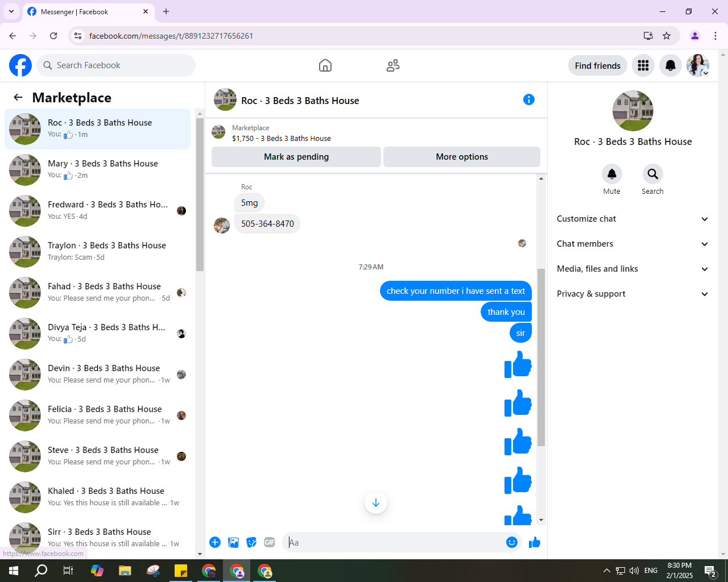Open the account profile picture menu

pyautogui.click(x=698, y=65)
